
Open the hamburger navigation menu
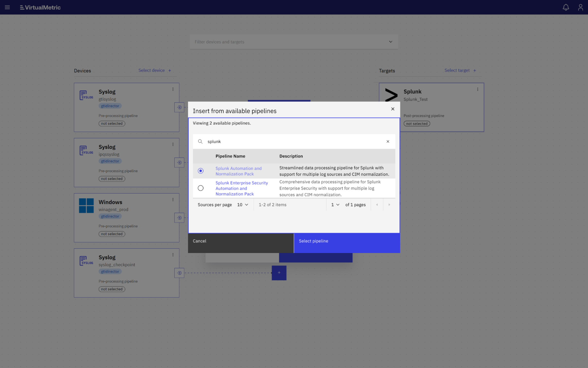pyautogui.click(x=7, y=7)
